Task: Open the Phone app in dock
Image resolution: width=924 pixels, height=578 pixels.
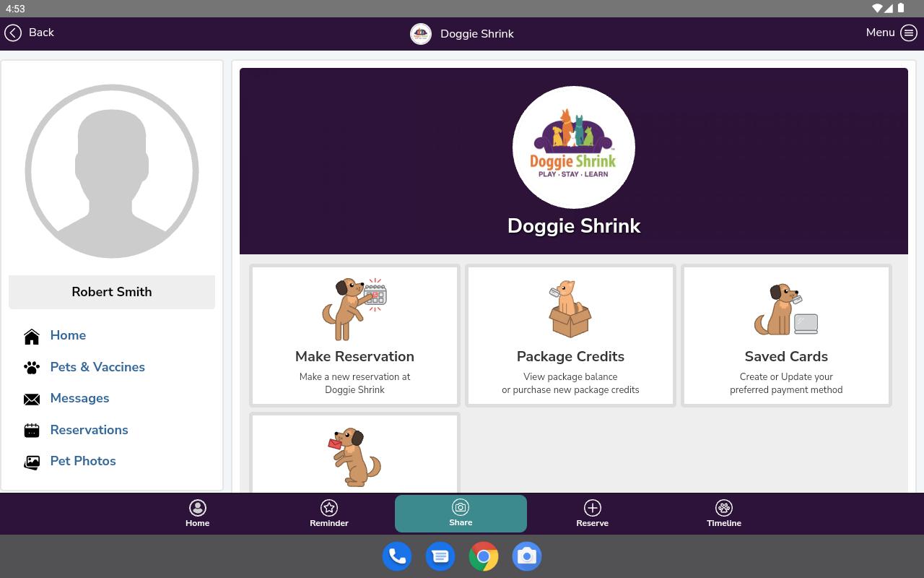Action: point(397,556)
